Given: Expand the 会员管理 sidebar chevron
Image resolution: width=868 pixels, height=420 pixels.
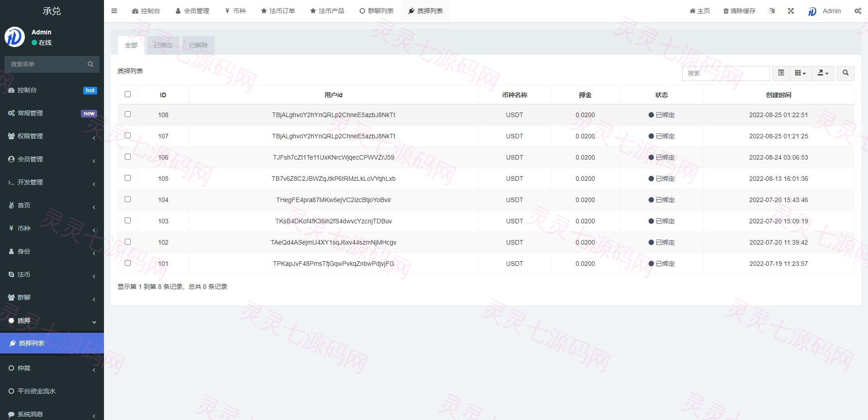Looking at the screenshot, I should pyautogui.click(x=94, y=161).
